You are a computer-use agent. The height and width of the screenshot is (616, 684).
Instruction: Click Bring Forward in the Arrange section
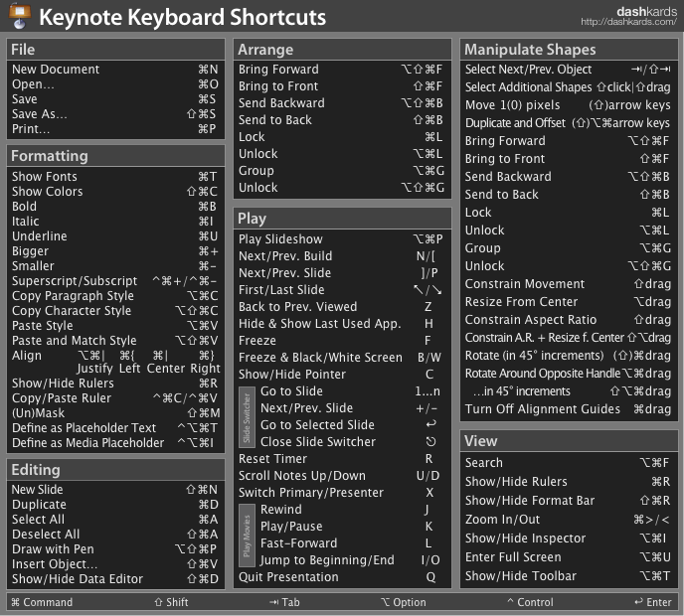coord(342,70)
